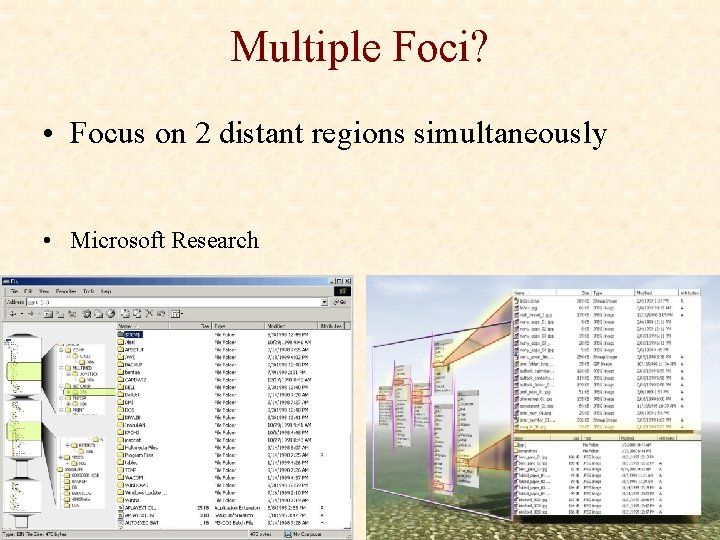Open the Tools menu in Explorer window
720x540 pixels.
(89, 291)
